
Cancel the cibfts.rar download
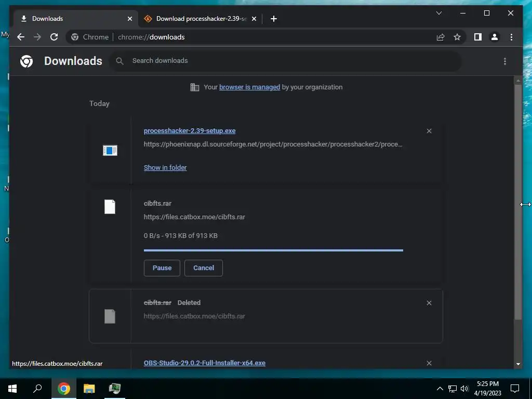click(204, 268)
